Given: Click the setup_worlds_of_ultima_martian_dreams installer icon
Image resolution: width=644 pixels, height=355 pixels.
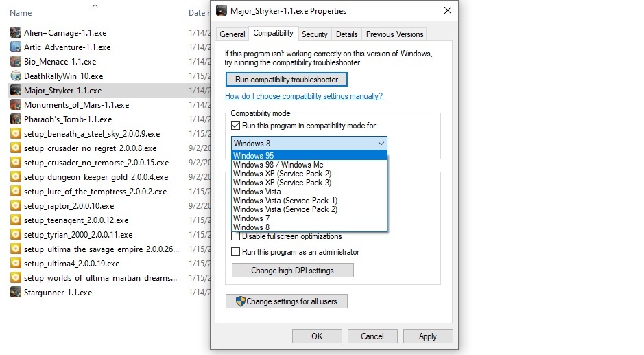Looking at the screenshot, I should point(16,277).
